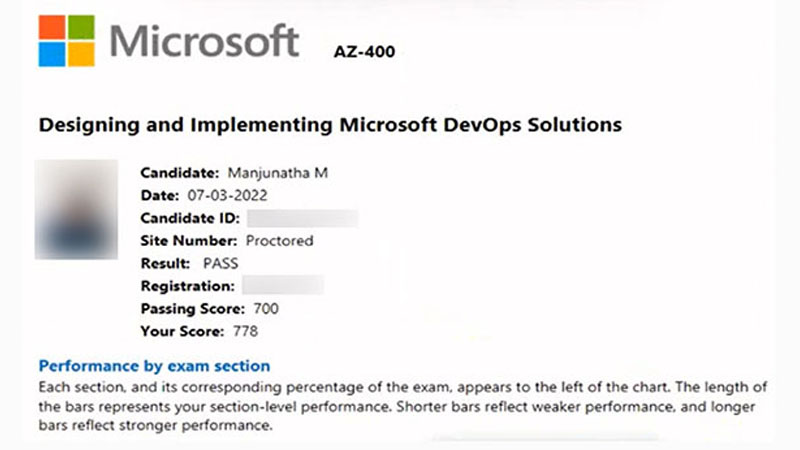800x450 pixels.
Task: Click the Candidate ID label
Action: pyautogui.click(x=189, y=218)
